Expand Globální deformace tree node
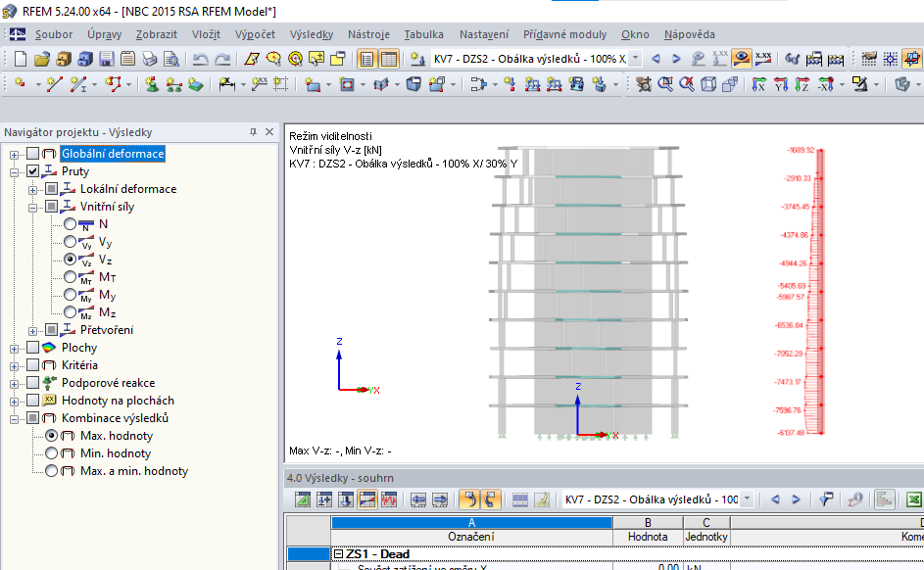Screen dimensions: 924x570 [x=14, y=155]
